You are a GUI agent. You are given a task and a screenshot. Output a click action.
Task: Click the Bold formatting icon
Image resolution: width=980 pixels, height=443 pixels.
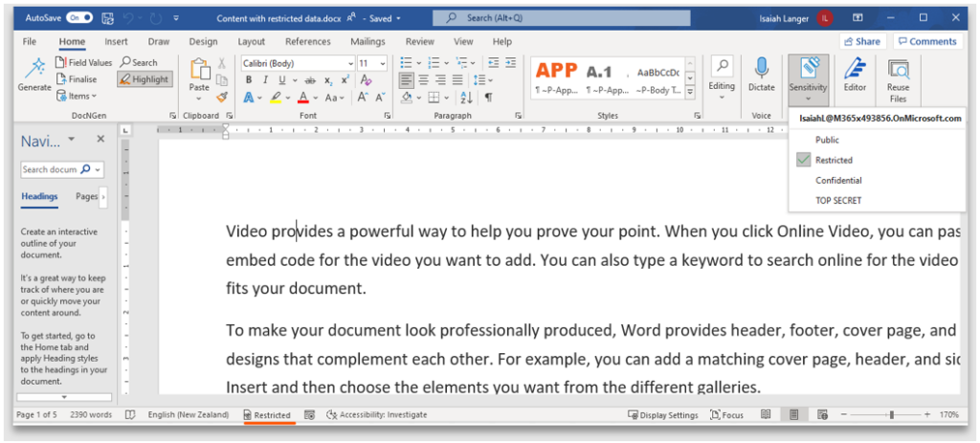[x=249, y=80]
